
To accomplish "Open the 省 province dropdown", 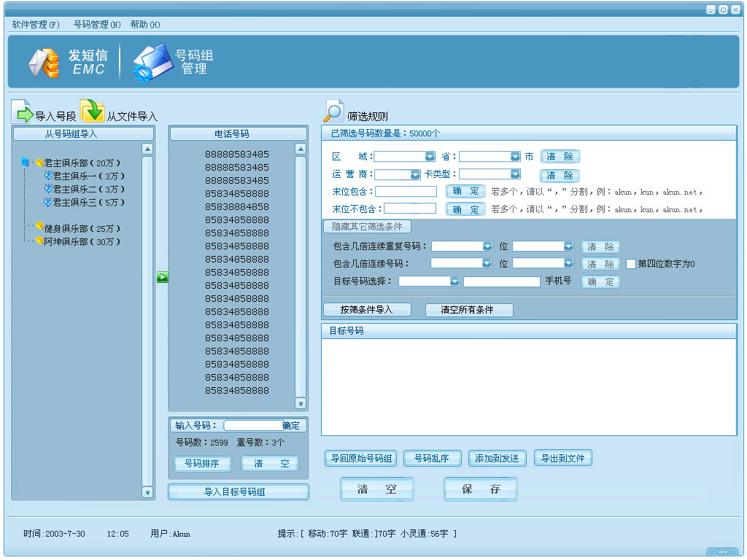I will pos(514,155).
